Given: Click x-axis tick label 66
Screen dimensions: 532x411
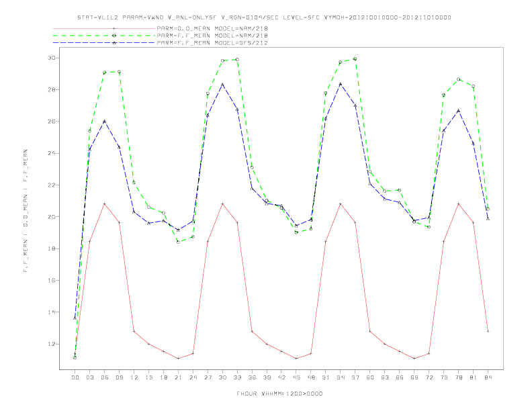Looking at the screenshot, I should click(400, 377).
